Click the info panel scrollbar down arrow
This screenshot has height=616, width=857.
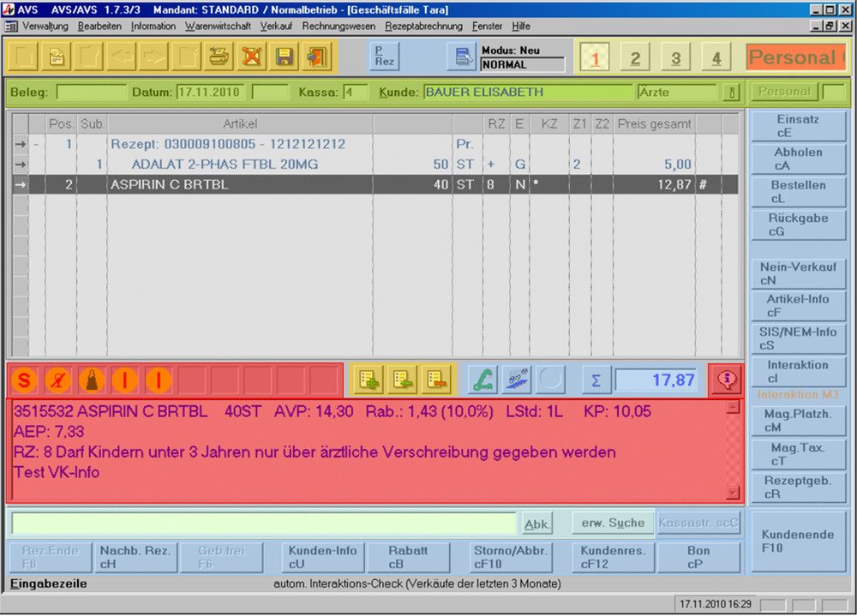733,492
